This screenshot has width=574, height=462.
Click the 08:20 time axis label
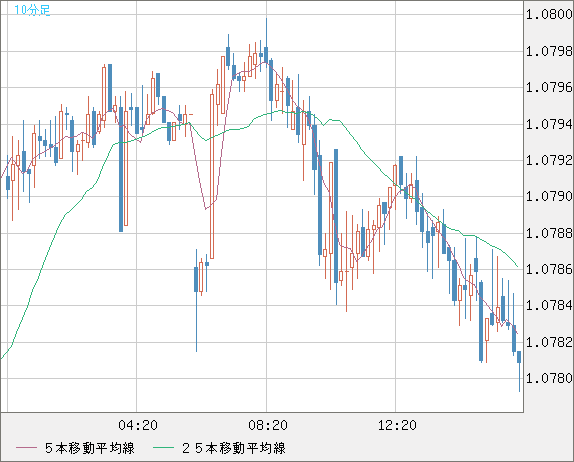pyautogui.click(x=268, y=425)
